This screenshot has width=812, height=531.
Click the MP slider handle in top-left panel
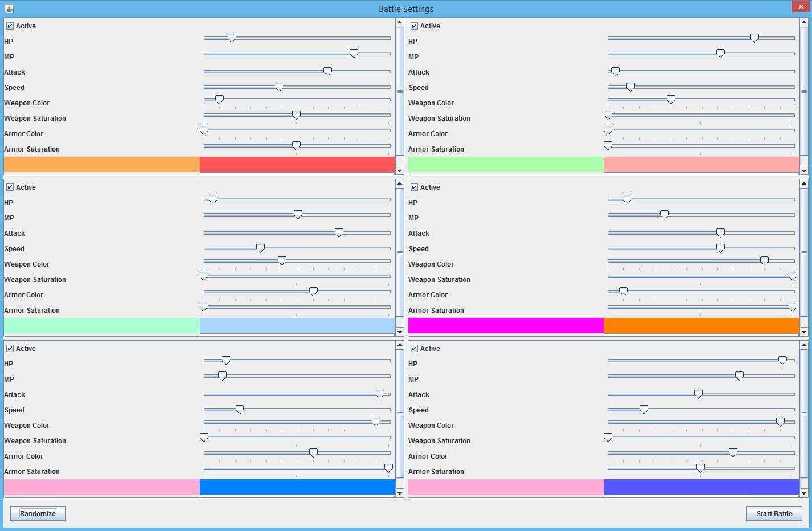point(354,54)
